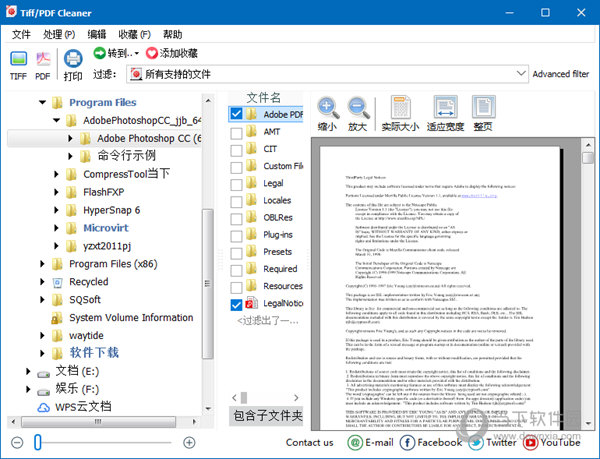Expand the HyperSnap 6 node

pyautogui.click(x=56, y=210)
